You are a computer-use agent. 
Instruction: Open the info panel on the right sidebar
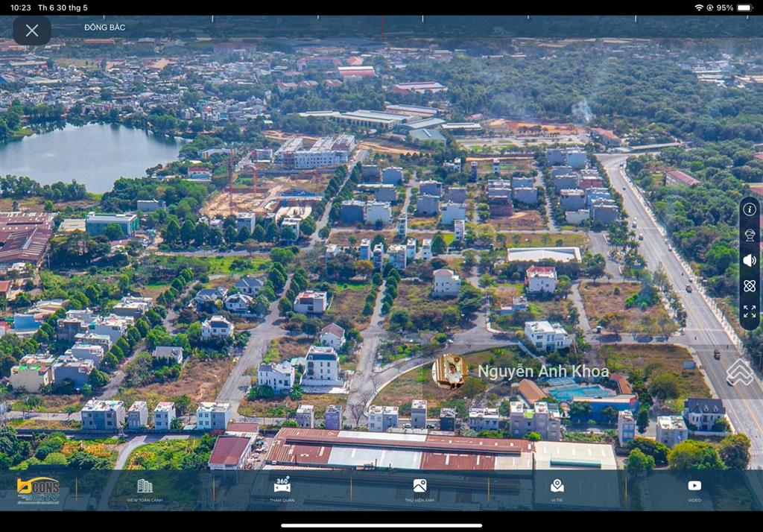(749, 211)
